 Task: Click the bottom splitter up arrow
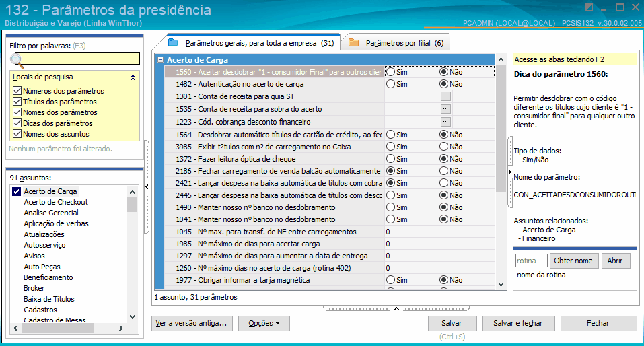click(397, 308)
